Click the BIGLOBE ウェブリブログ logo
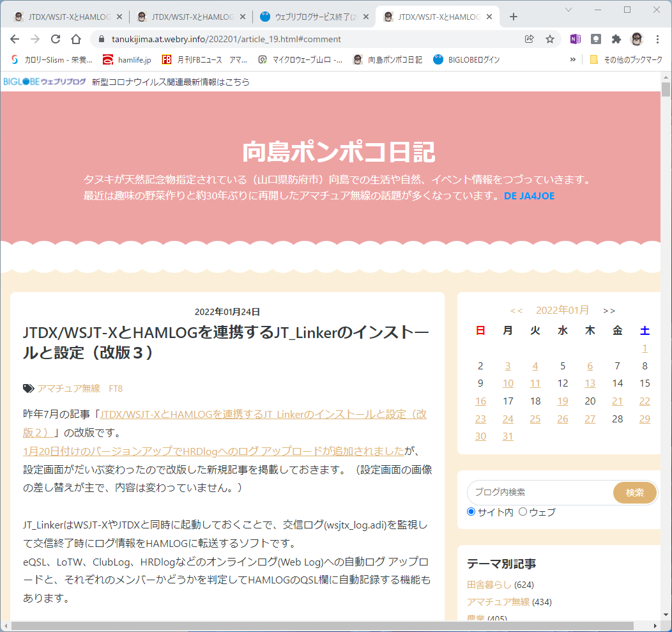 45,81
